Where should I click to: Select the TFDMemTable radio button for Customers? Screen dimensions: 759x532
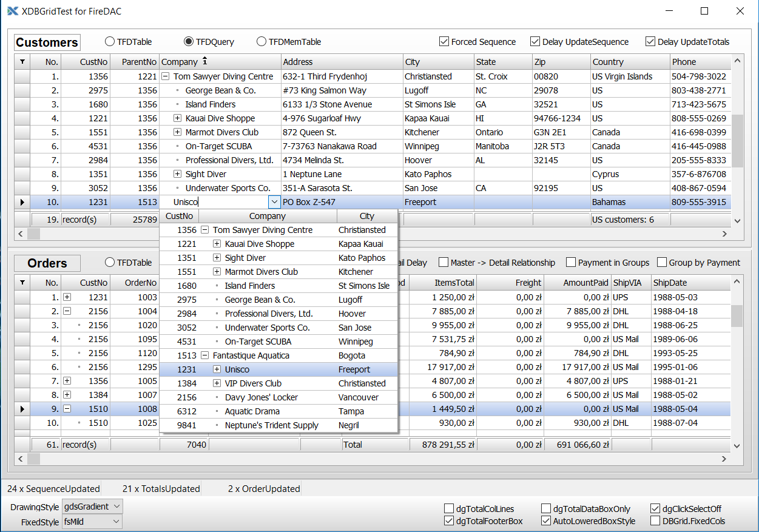click(261, 42)
